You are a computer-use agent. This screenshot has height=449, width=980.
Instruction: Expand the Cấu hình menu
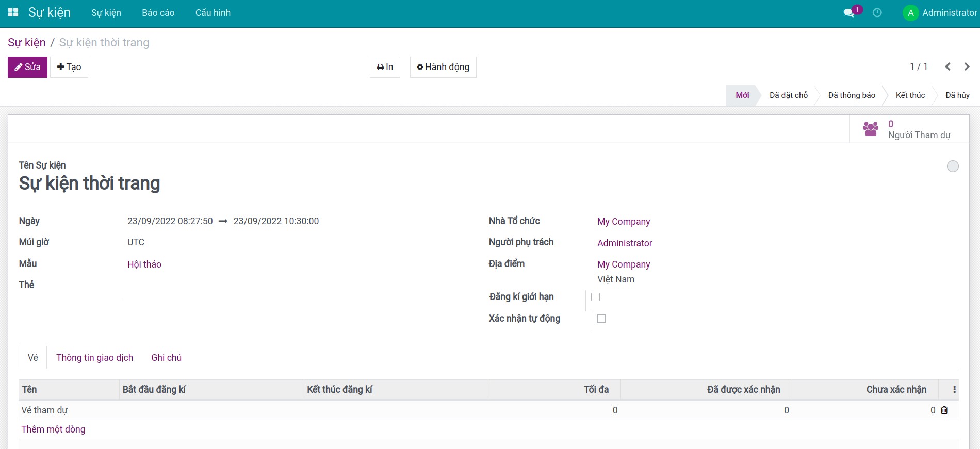(x=213, y=13)
